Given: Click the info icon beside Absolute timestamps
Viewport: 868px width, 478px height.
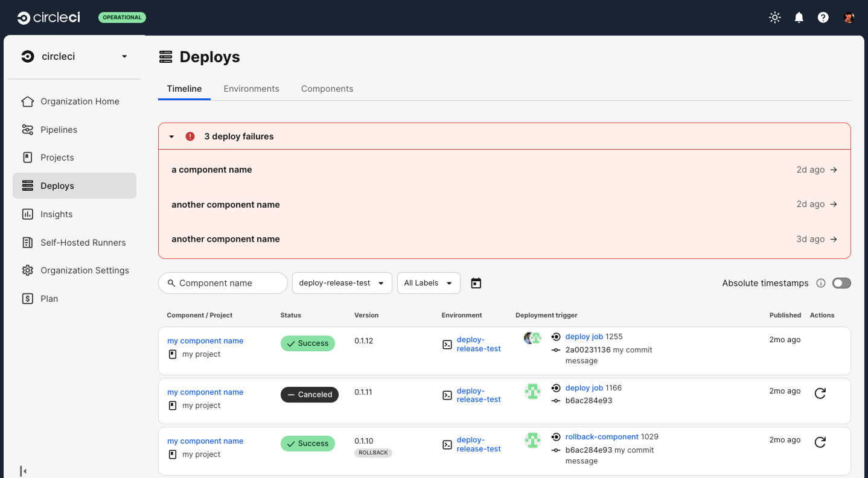Looking at the screenshot, I should (821, 283).
